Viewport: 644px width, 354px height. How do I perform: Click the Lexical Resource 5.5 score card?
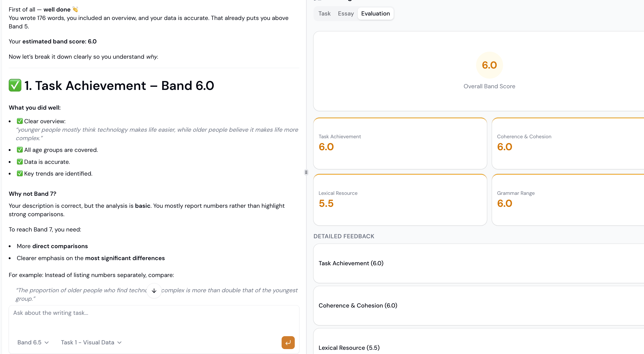tap(400, 200)
